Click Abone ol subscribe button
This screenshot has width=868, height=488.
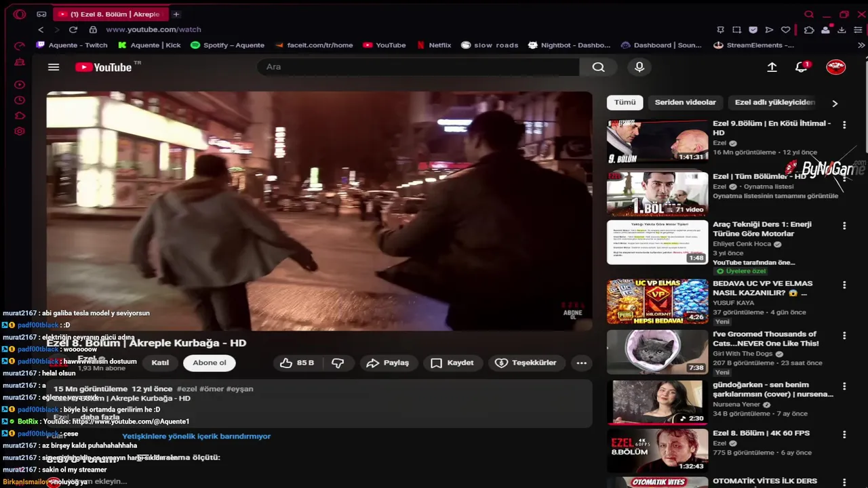pyautogui.click(x=210, y=363)
